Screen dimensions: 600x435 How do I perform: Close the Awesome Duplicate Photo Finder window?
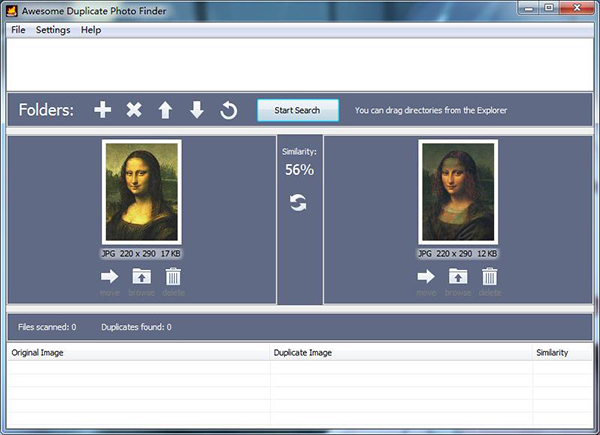(577, 8)
